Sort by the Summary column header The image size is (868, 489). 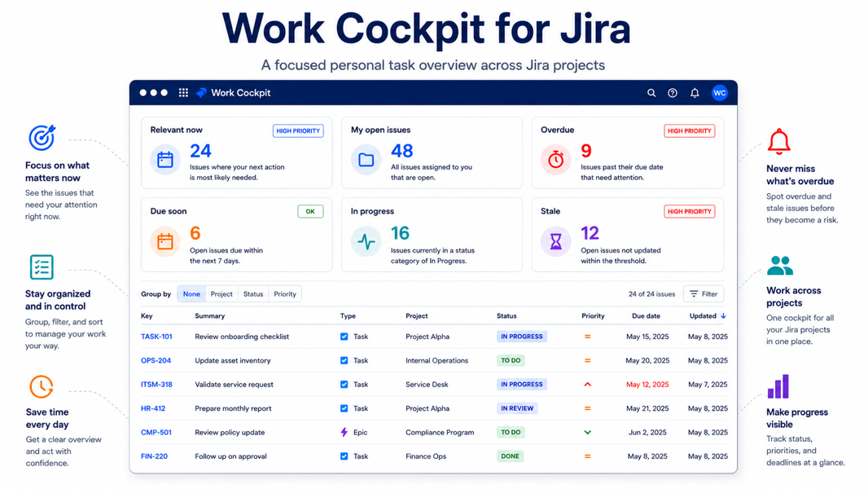pyautogui.click(x=210, y=315)
